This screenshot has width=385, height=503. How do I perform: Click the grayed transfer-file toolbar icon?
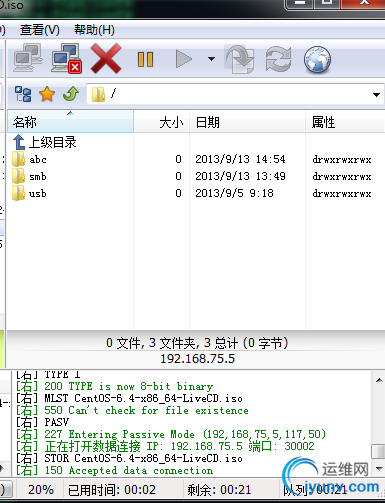[240, 59]
